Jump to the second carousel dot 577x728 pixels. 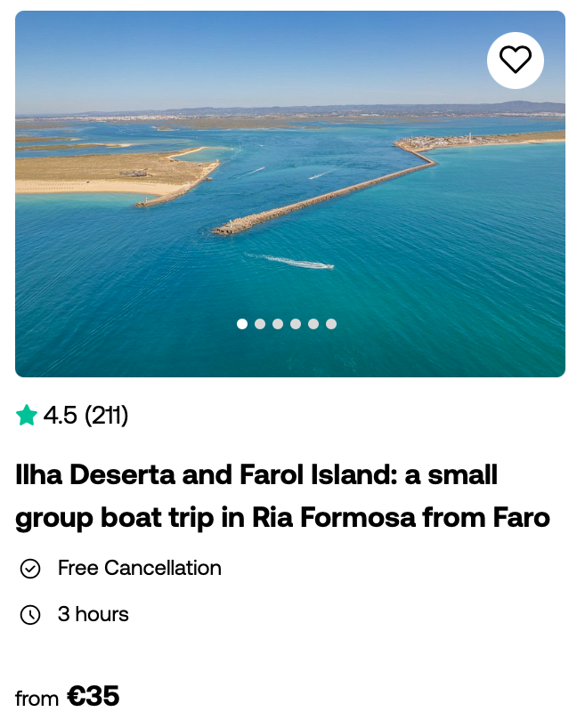click(260, 324)
